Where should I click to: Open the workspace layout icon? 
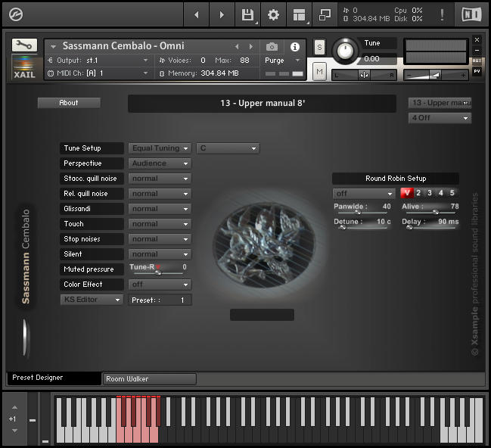pos(299,14)
